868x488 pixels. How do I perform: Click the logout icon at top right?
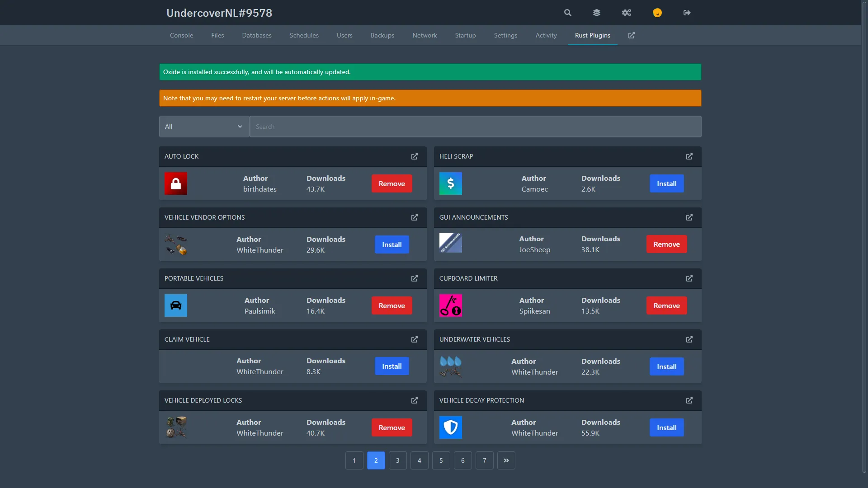click(686, 13)
